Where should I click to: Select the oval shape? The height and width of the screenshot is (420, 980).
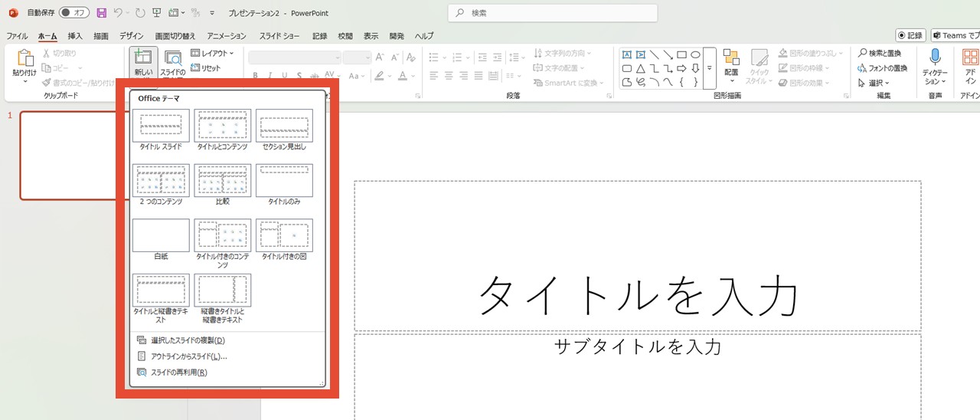pos(696,54)
